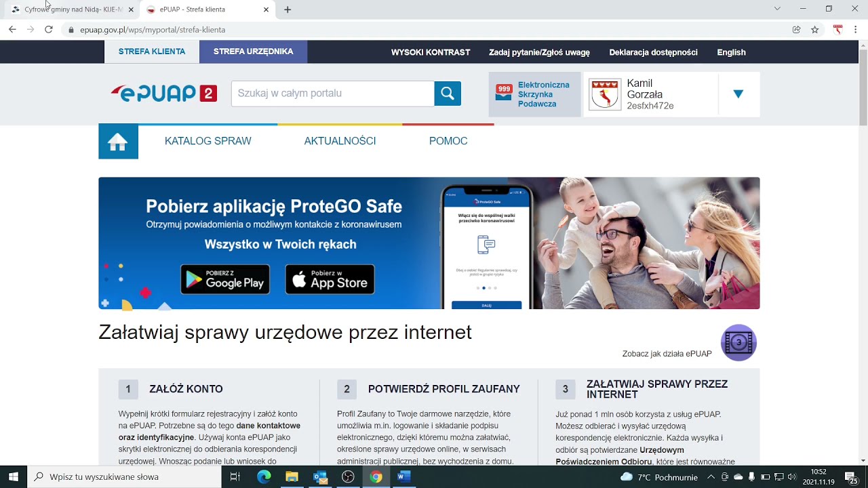Screen dimensions: 868x488
Task: Show hidden tray icons chevron
Action: click(x=711, y=477)
